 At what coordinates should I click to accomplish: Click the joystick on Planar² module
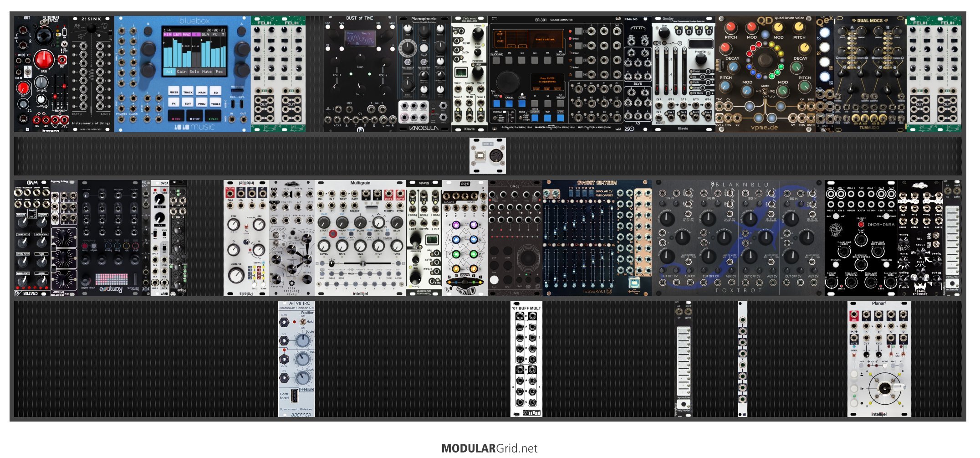pos(884,389)
